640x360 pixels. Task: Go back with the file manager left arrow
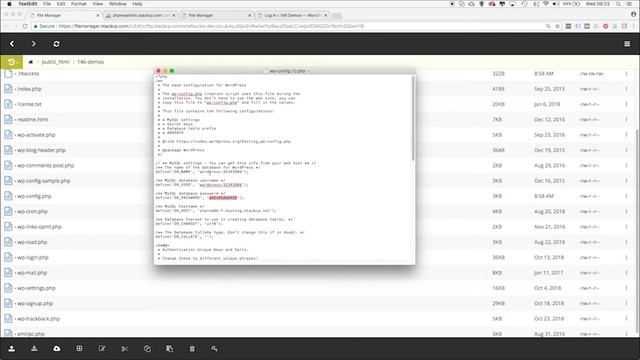[12, 44]
